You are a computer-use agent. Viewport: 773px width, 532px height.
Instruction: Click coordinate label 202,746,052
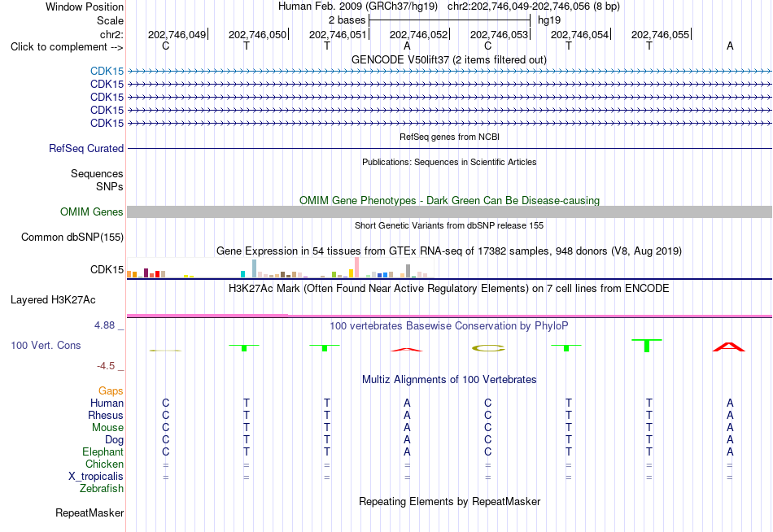[418, 34]
